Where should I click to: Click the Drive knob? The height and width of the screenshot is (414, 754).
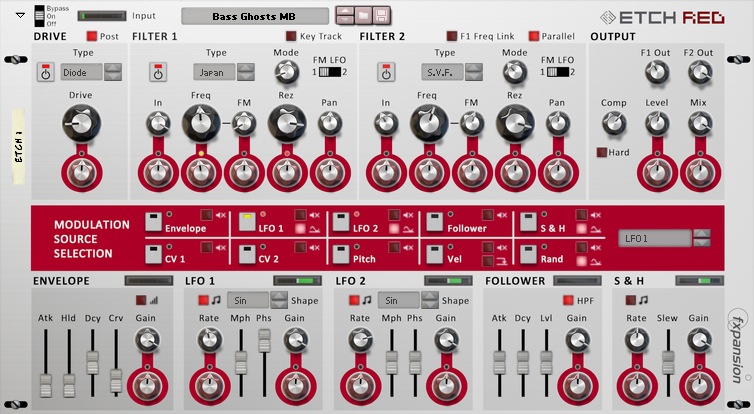click(x=81, y=123)
